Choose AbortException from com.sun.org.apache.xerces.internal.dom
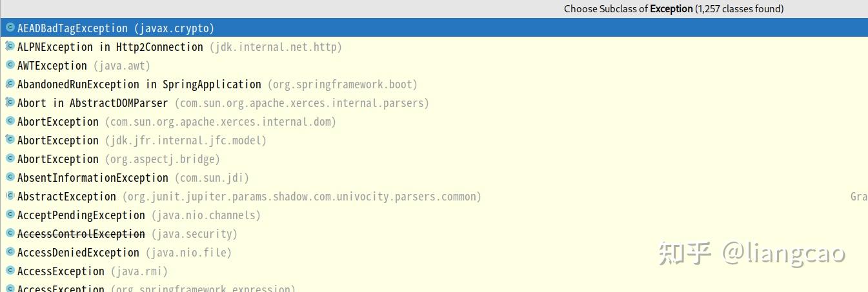The width and height of the screenshot is (868, 292). (x=58, y=122)
